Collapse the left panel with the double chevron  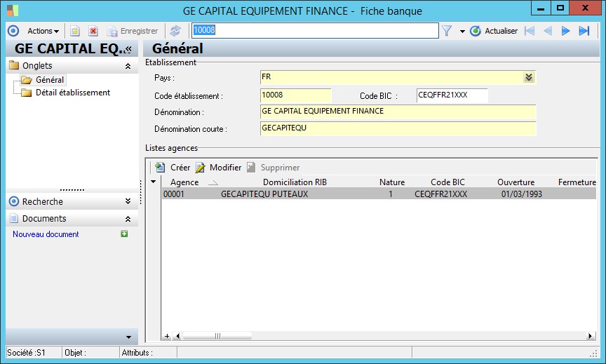[128, 49]
